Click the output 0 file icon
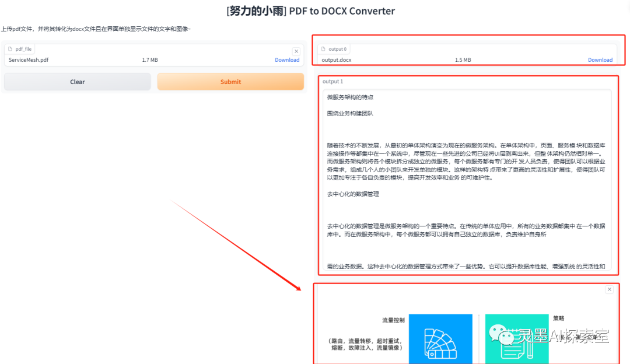630x364 pixels. 323,49
